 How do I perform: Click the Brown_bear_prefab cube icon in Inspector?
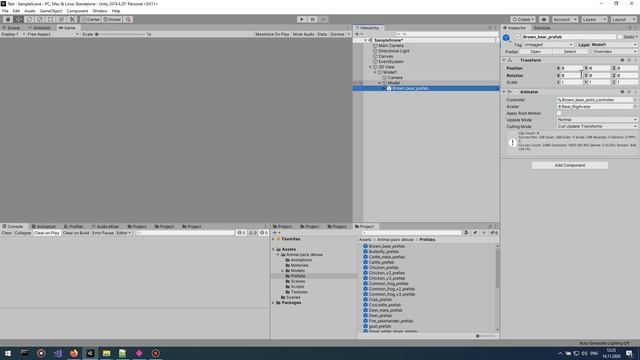pyautogui.click(x=506, y=38)
